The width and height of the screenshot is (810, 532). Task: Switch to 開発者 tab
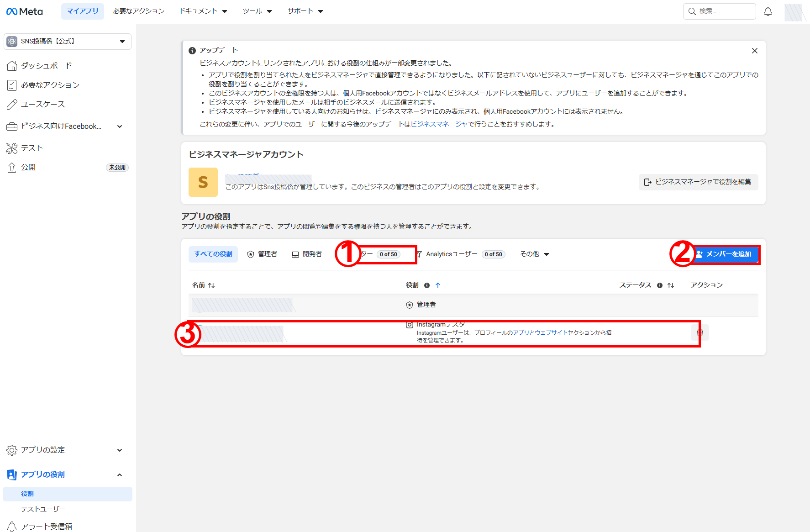coord(307,254)
